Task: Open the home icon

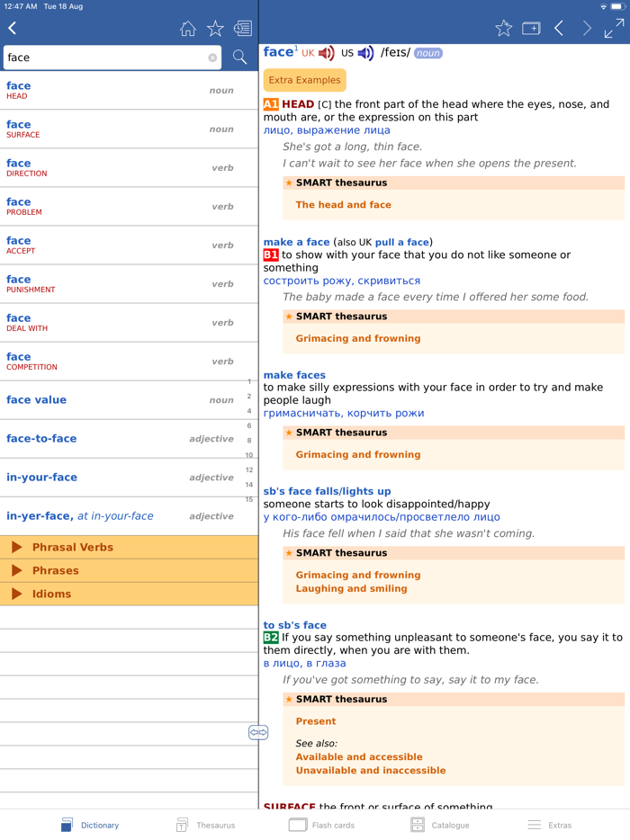Action: 188,29
